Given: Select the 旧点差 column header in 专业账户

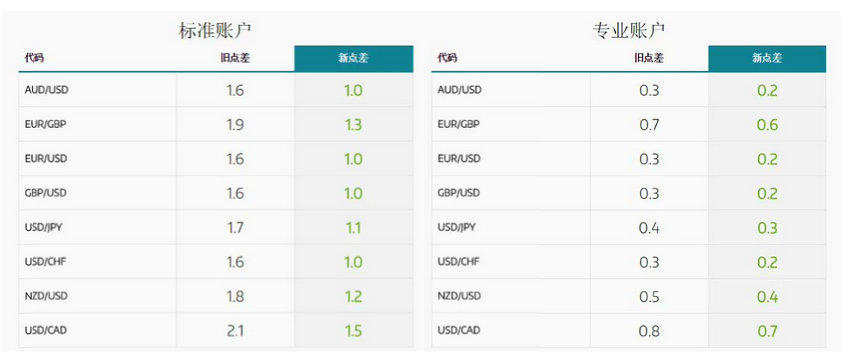Looking at the screenshot, I should click(649, 58).
